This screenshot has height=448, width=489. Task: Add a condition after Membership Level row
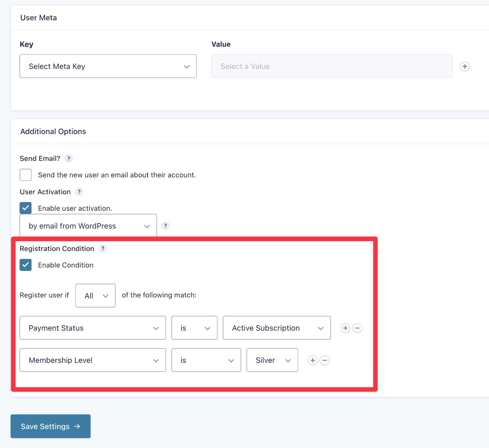tap(312, 360)
